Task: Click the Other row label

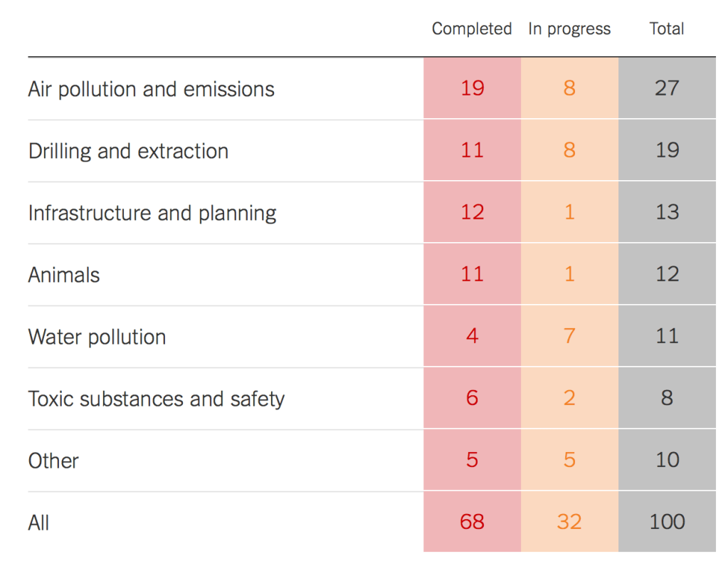Action: [53, 461]
